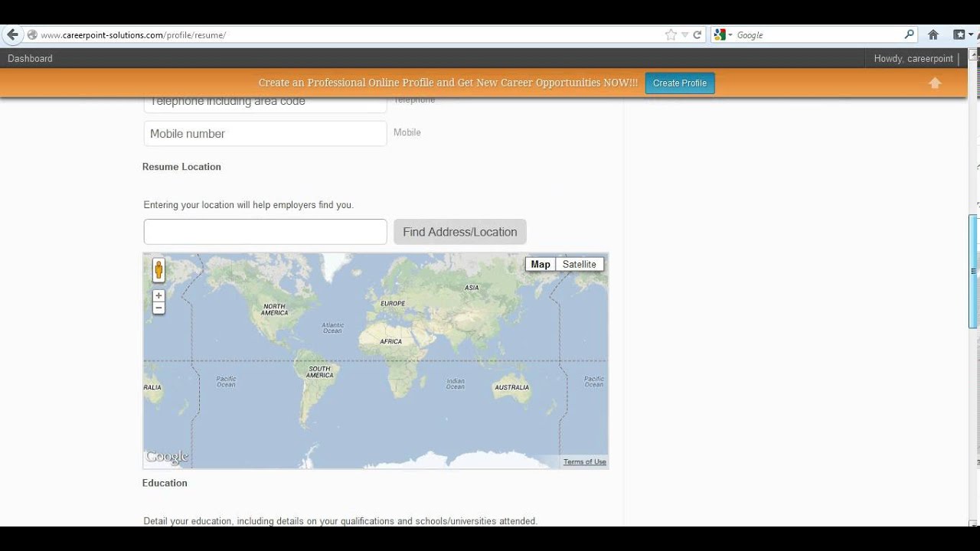Go back using browser back arrow
Image resolution: width=980 pixels, height=551 pixels.
point(11,34)
